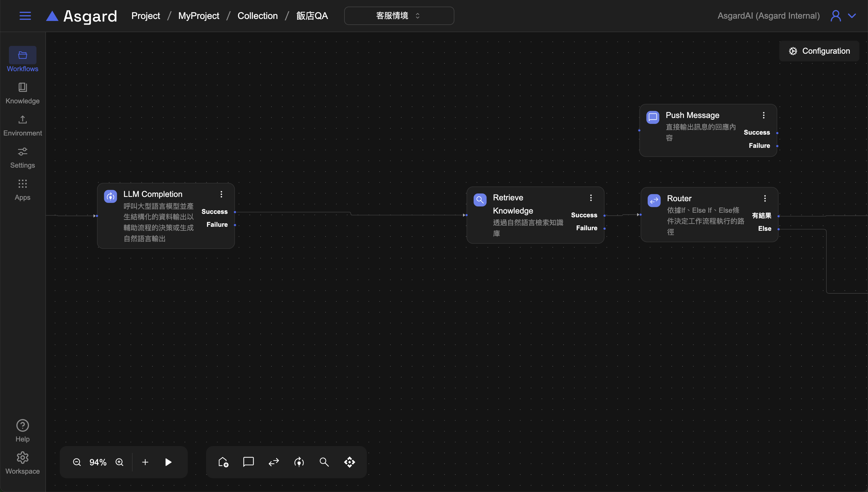The image size is (868, 492).
Task: Open LLM Completion node options menu
Action: coord(221,194)
